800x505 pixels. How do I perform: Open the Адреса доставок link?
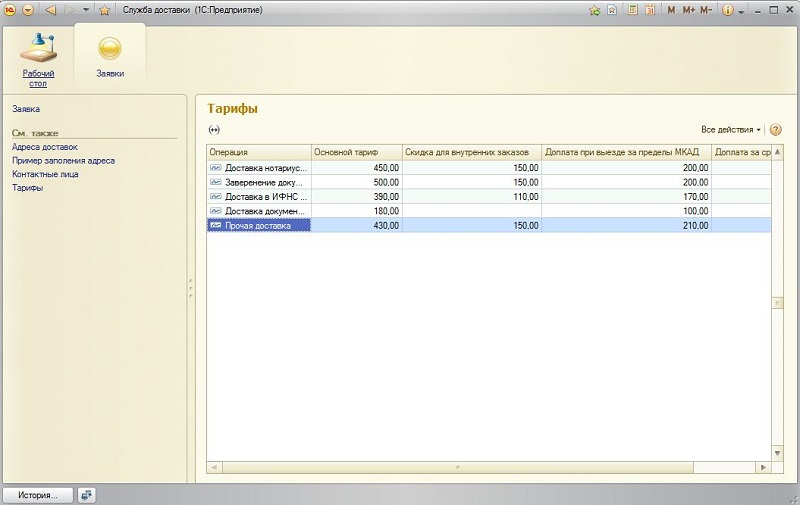pos(44,147)
